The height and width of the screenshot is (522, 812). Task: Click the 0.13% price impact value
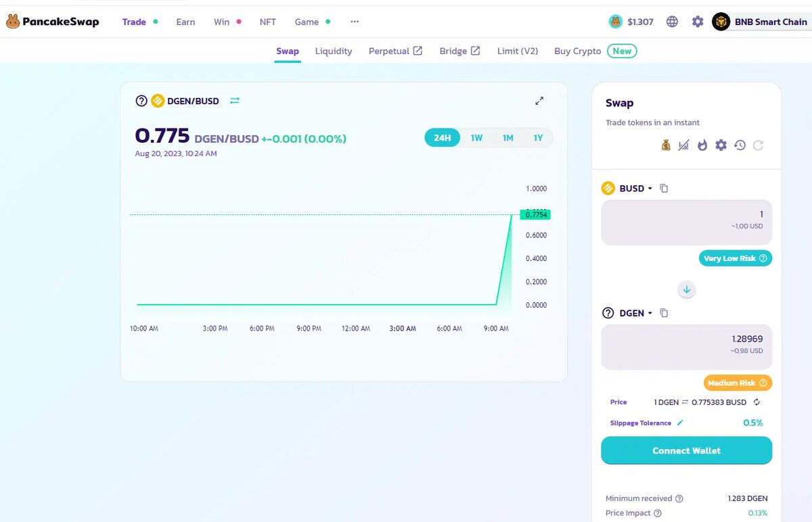tap(758, 513)
